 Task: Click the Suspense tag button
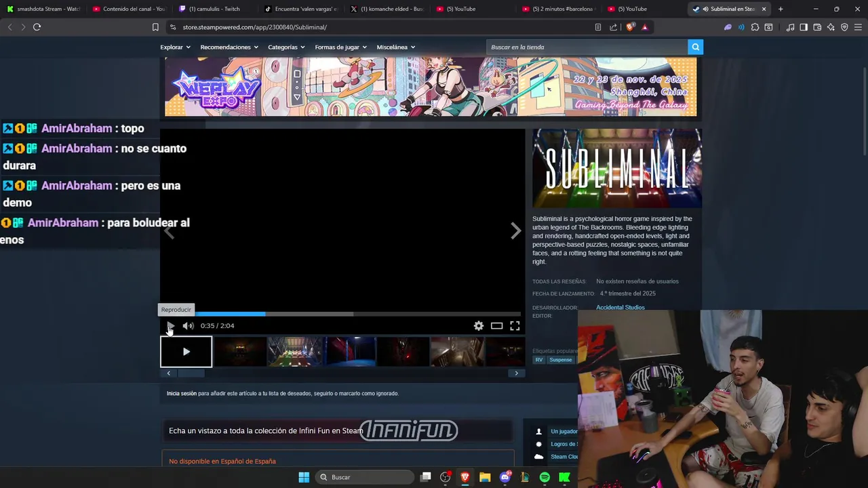560,360
